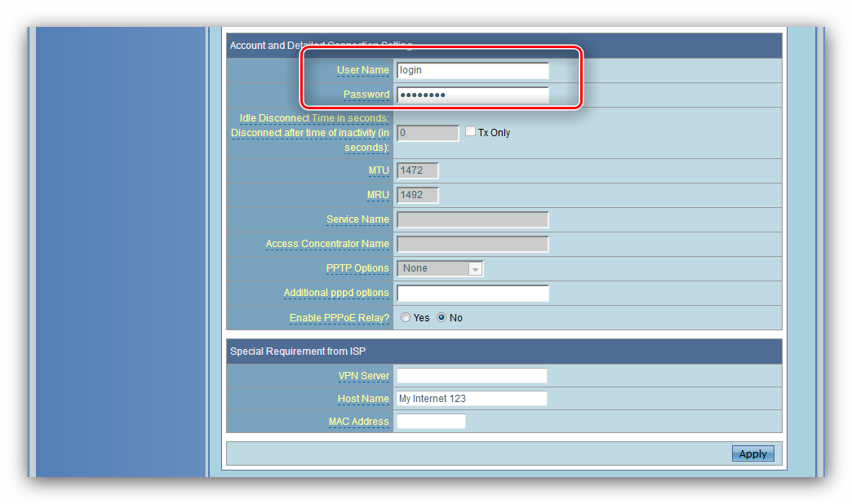Choose No for Enable PPPoE Relay
The height and width of the screenshot is (504, 852).
[442, 317]
